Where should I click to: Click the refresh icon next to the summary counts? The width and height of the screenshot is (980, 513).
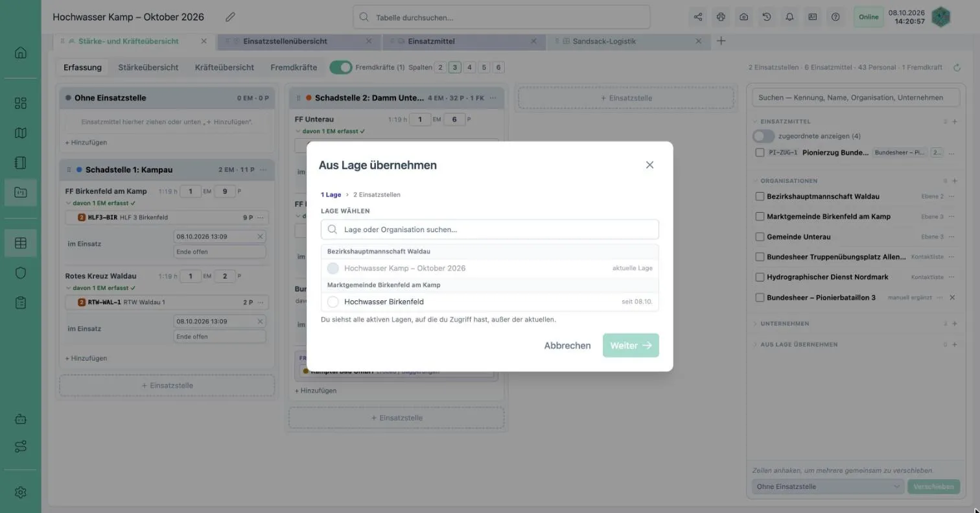pyautogui.click(x=957, y=67)
